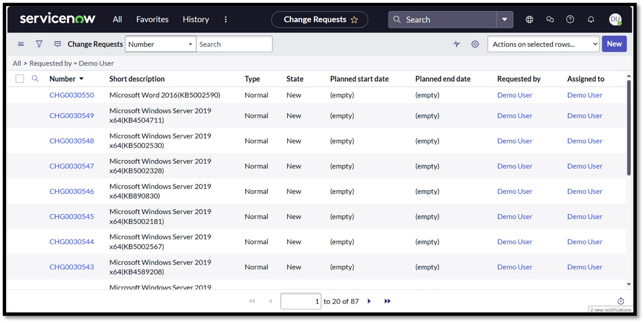This screenshot has height=323, width=644.
Task: Open the notifications bell icon
Action: (591, 19)
